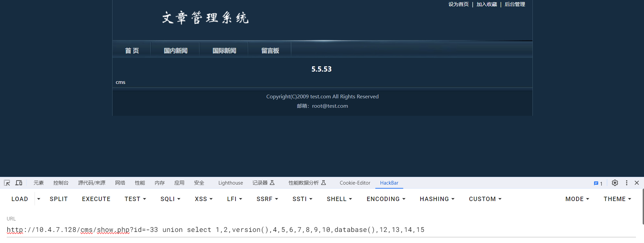This screenshot has width=644, height=243.
Task: Click the 文章管理系统 site title logo
Action: [x=205, y=18]
